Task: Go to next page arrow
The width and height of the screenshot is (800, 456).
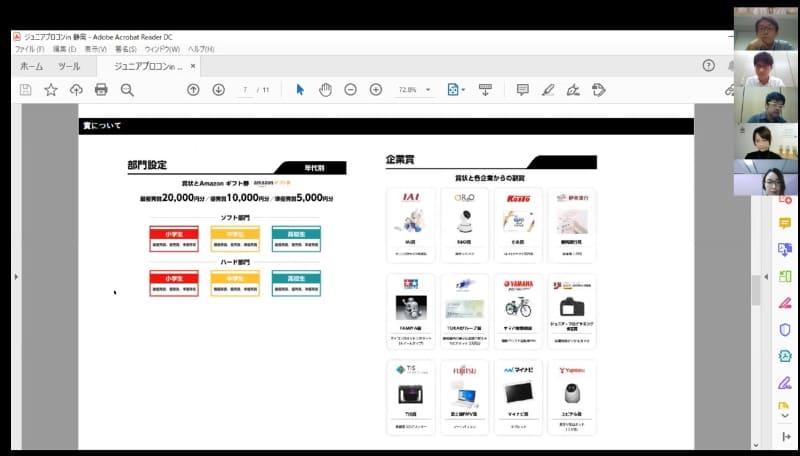Action: (x=218, y=90)
